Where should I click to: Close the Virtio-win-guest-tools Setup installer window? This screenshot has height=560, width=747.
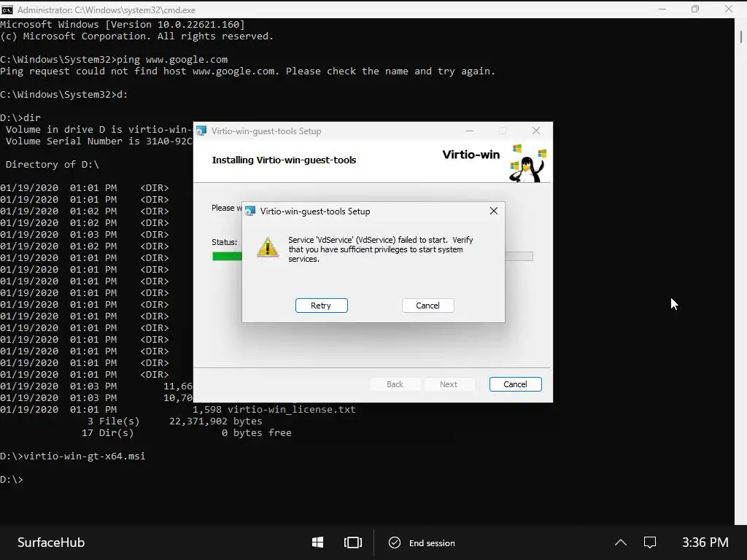[536, 131]
